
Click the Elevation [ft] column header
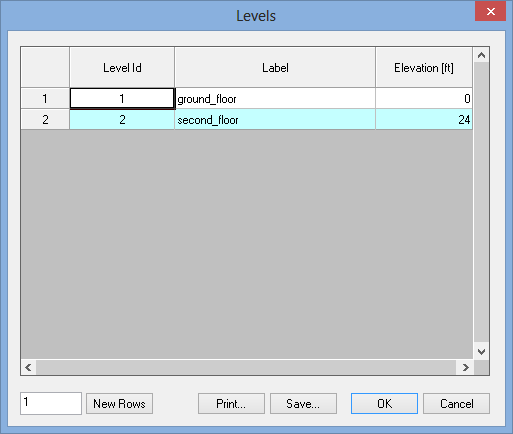[424, 68]
